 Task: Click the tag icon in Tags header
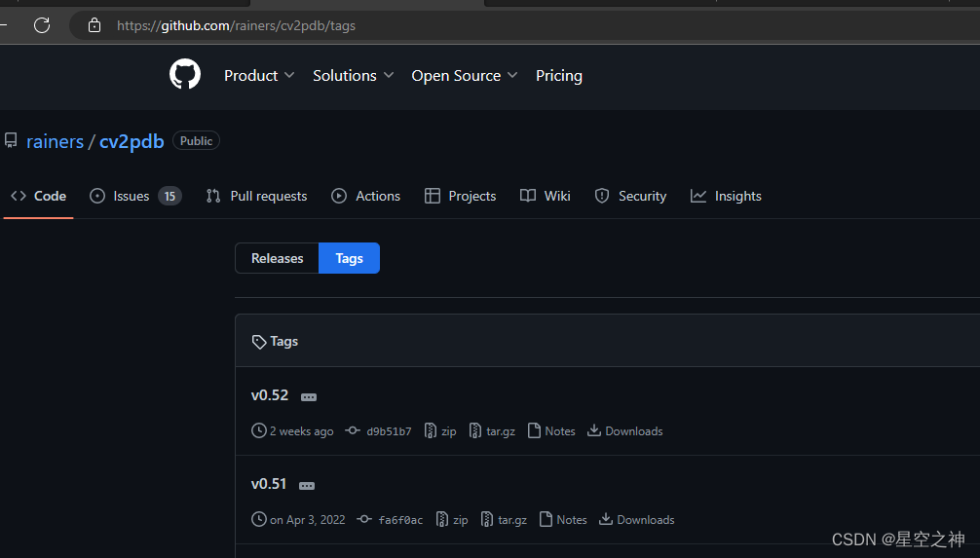click(x=259, y=342)
